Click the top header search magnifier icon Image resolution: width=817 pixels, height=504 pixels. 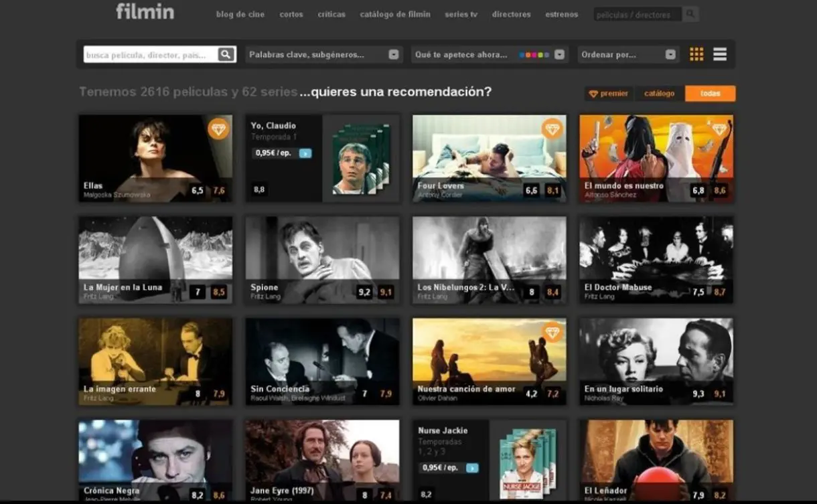pos(690,14)
